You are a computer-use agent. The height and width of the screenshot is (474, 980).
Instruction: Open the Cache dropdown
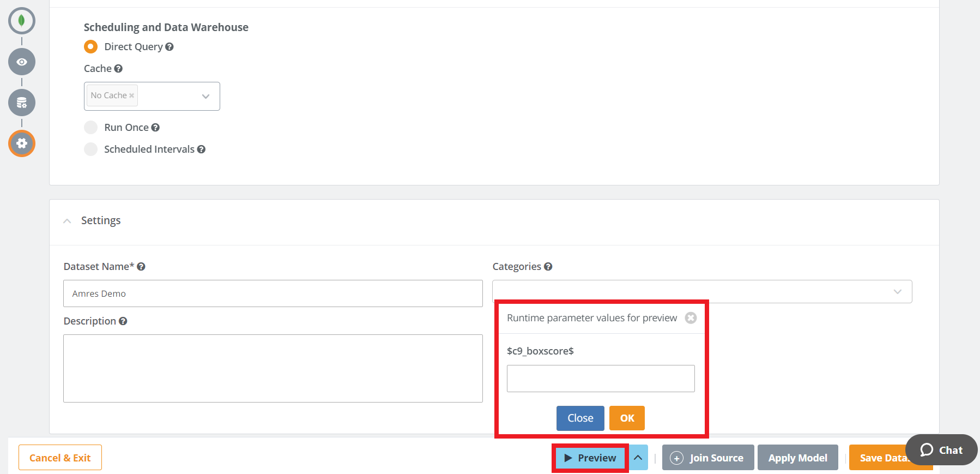point(205,97)
